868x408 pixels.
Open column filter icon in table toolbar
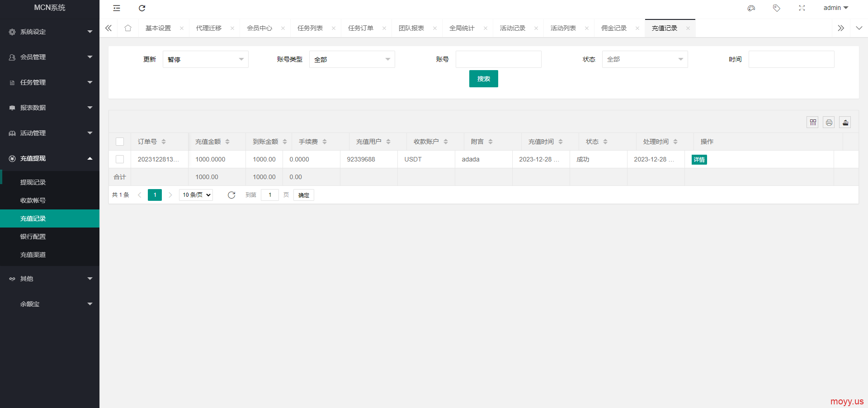(x=813, y=122)
